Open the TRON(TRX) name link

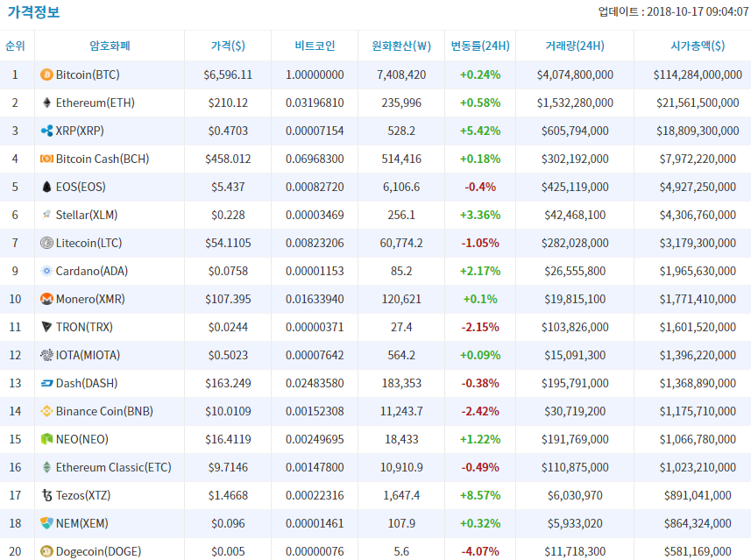(84, 327)
